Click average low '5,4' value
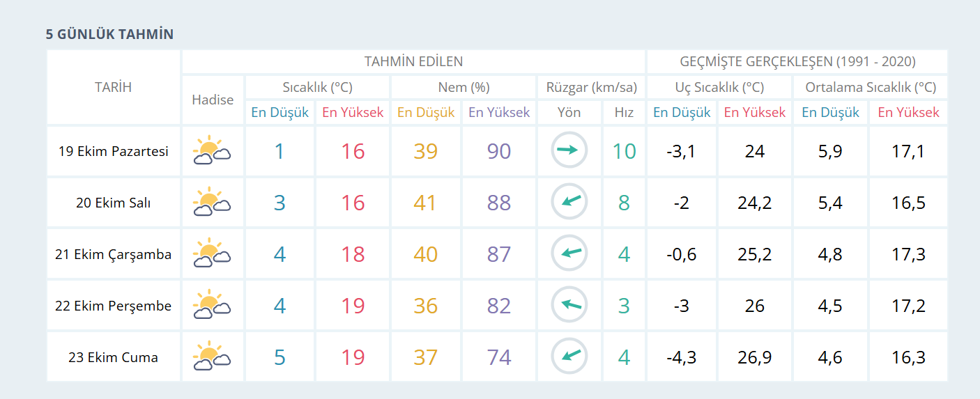The image size is (980, 399). [830, 203]
